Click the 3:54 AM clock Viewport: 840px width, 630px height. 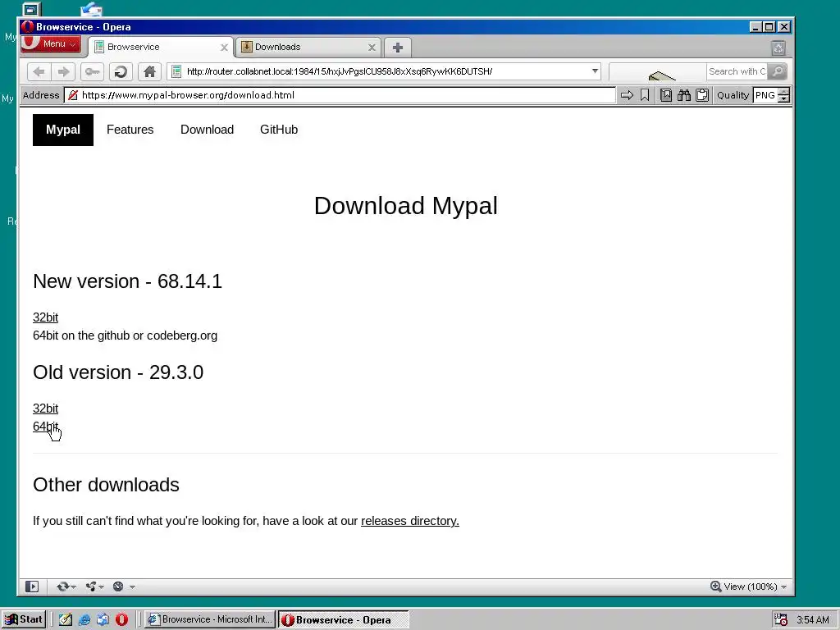coord(813,619)
